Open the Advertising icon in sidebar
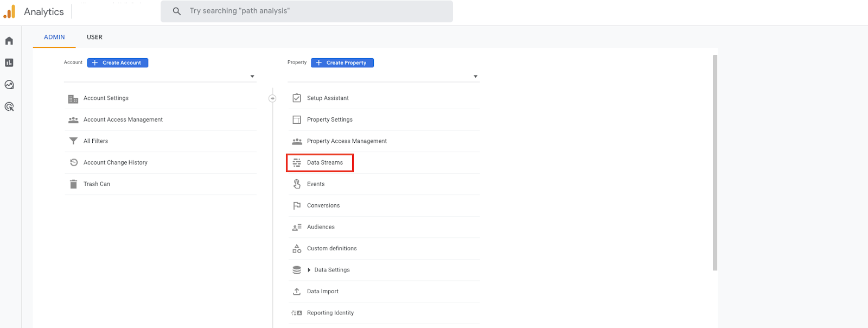Image resolution: width=868 pixels, height=328 pixels. pyautogui.click(x=9, y=107)
